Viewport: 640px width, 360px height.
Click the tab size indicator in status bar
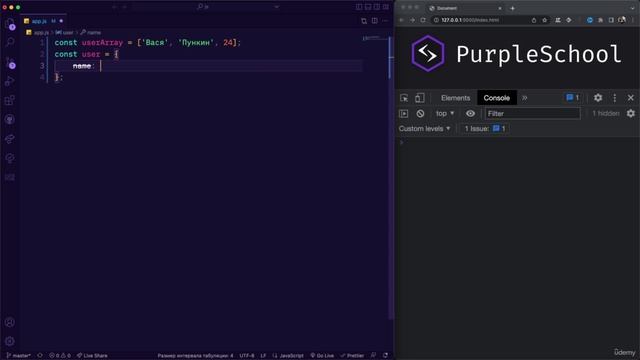click(x=195, y=356)
